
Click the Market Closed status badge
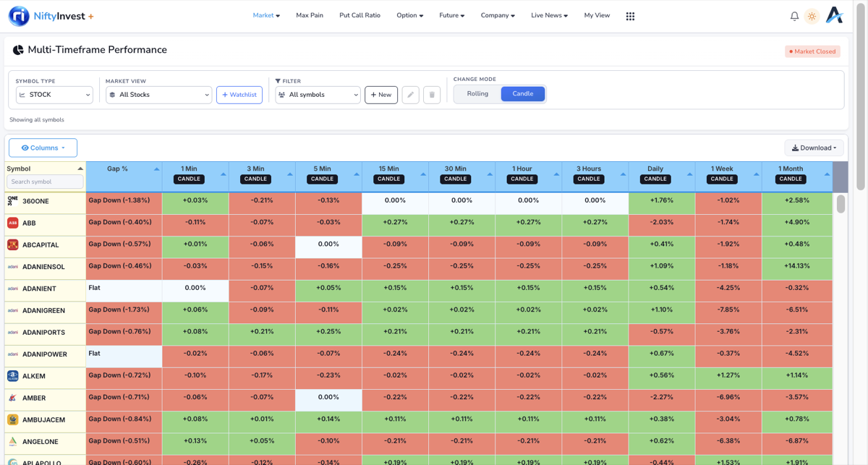(812, 51)
